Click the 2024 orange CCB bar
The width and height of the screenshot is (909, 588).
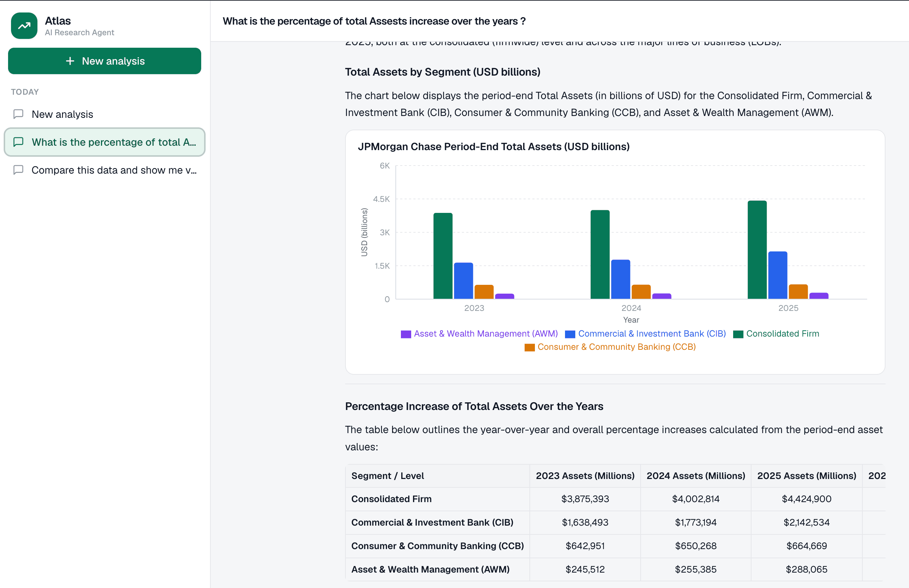pyautogui.click(x=641, y=292)
